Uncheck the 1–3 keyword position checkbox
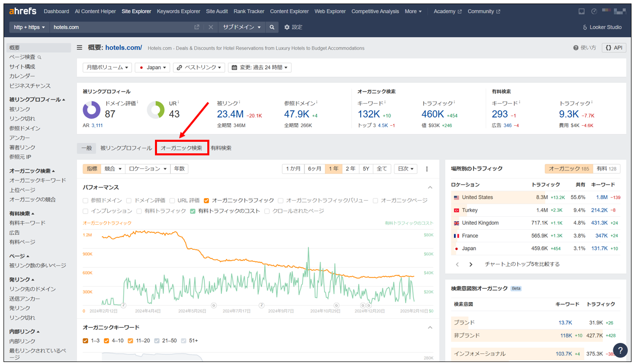This screenshot has height=364, width=634. [x=86, y=341]
